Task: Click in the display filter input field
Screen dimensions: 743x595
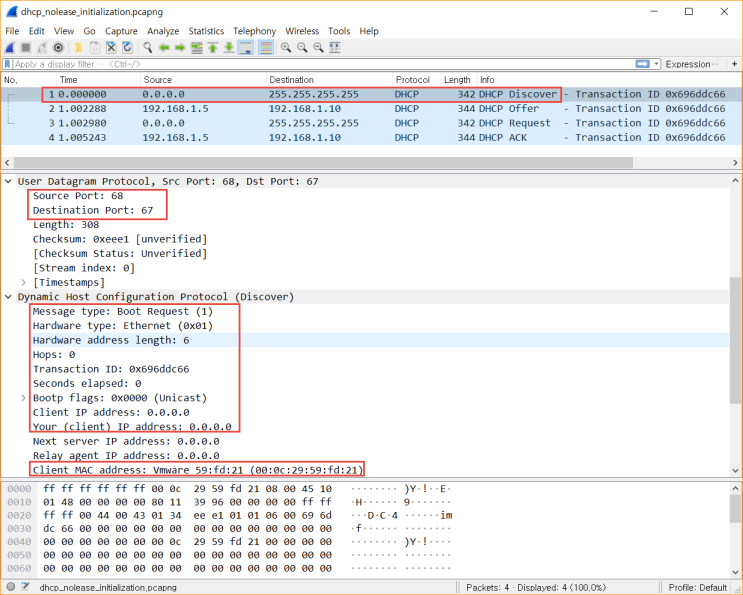Action: [x=322, y=64]
